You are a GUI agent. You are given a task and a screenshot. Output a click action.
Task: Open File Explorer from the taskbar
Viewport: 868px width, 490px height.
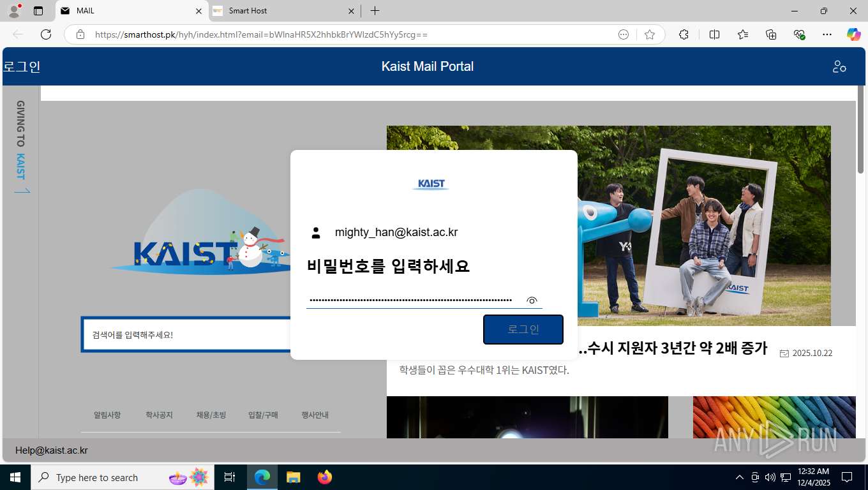click(294, 477)
